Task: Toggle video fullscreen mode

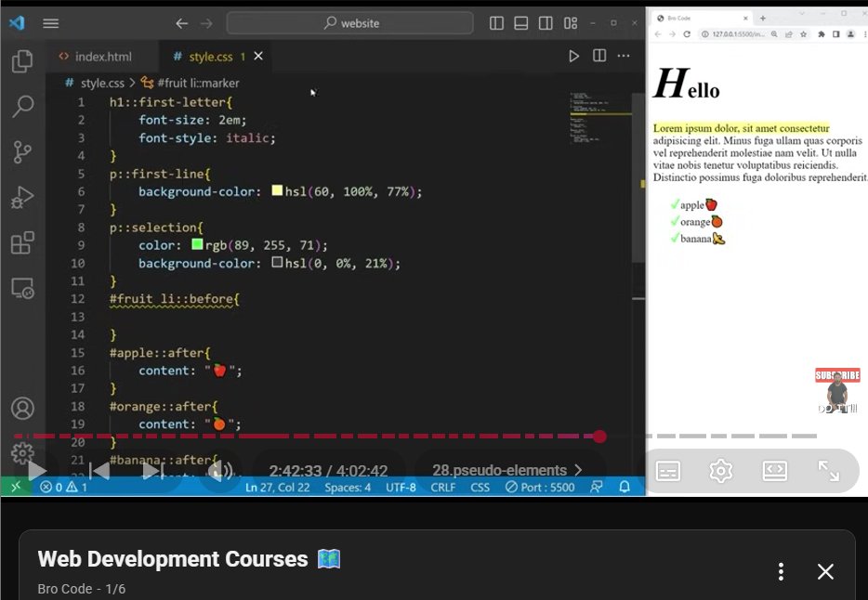Action: point(829,471)
